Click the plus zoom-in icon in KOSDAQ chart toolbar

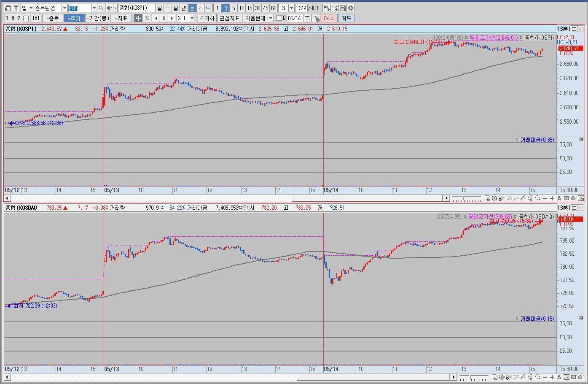click(x=552, y=377)
